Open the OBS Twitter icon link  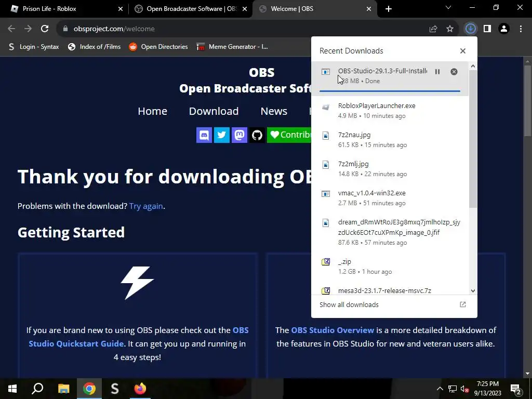(x=222, y=135)
